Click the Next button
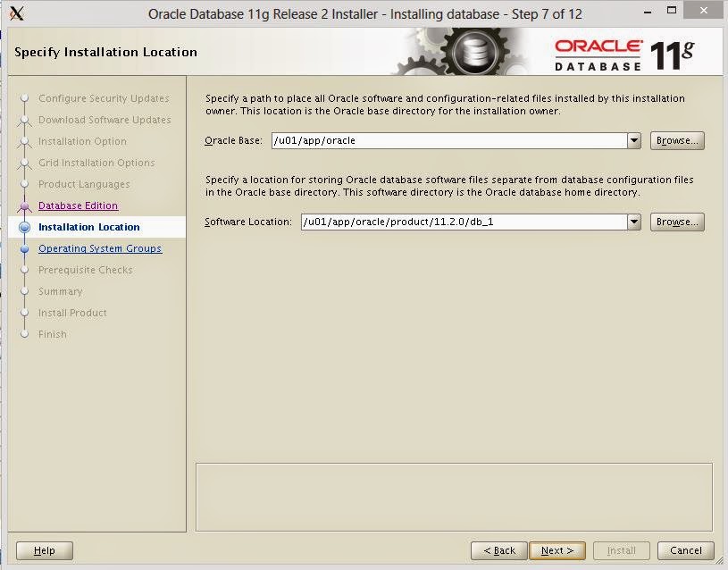This screenshot has width=728, height=570. pos(557,550)
